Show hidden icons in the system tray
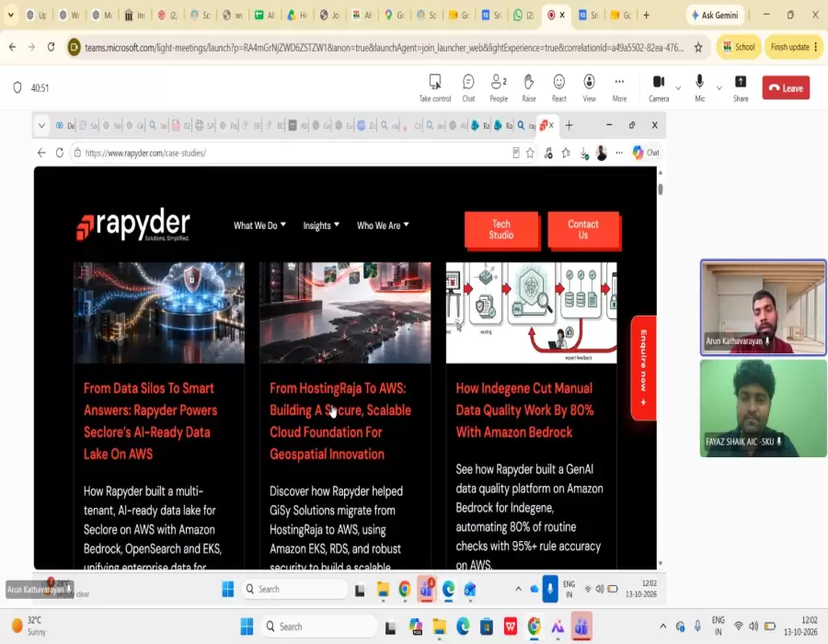Viewport: 828px width, 644px height. pos(662,627)
